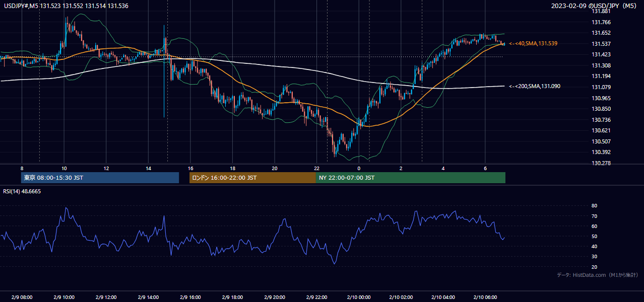Select the chart title '2023-02-09 のUSD/JPY (M5)'
644x302 pixels.
[595, 6]
